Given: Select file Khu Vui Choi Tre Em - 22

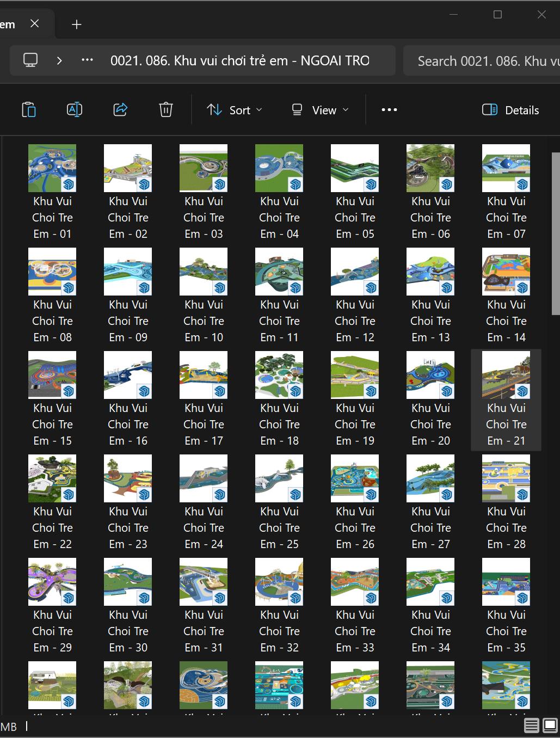Looking at the screenshot, I should (52, 502).
